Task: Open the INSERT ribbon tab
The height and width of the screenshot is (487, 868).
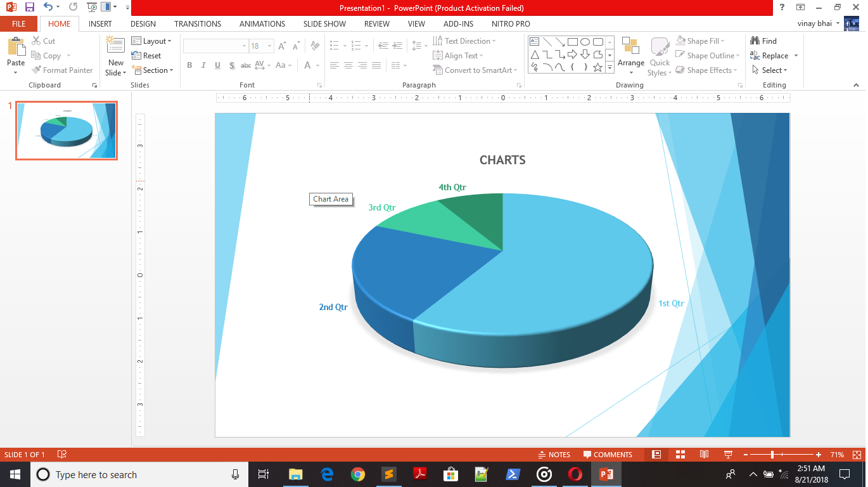Action: [100, 24]
